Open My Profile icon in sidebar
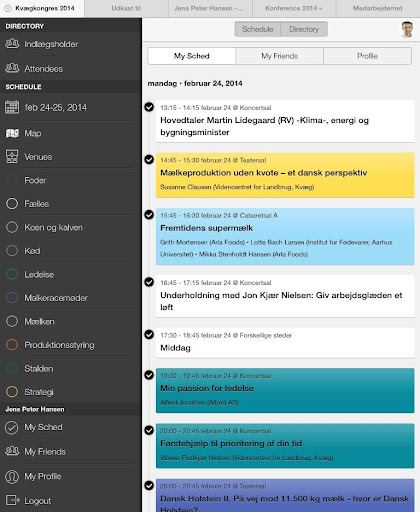The height and width of the screenshot is (512, 420). click(x=12, y=476)
